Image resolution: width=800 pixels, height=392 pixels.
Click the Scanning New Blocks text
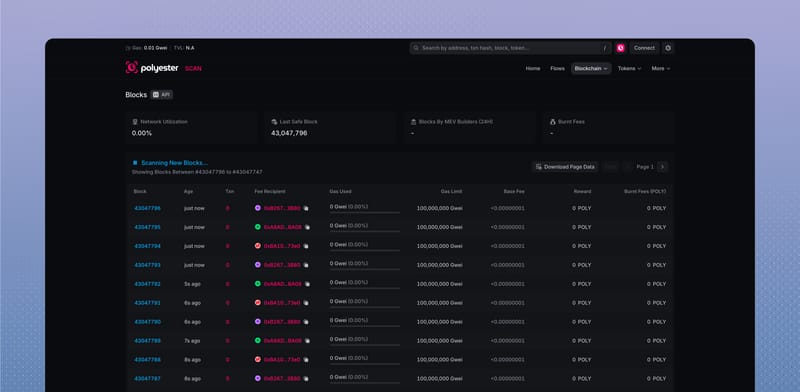[174, 163]
